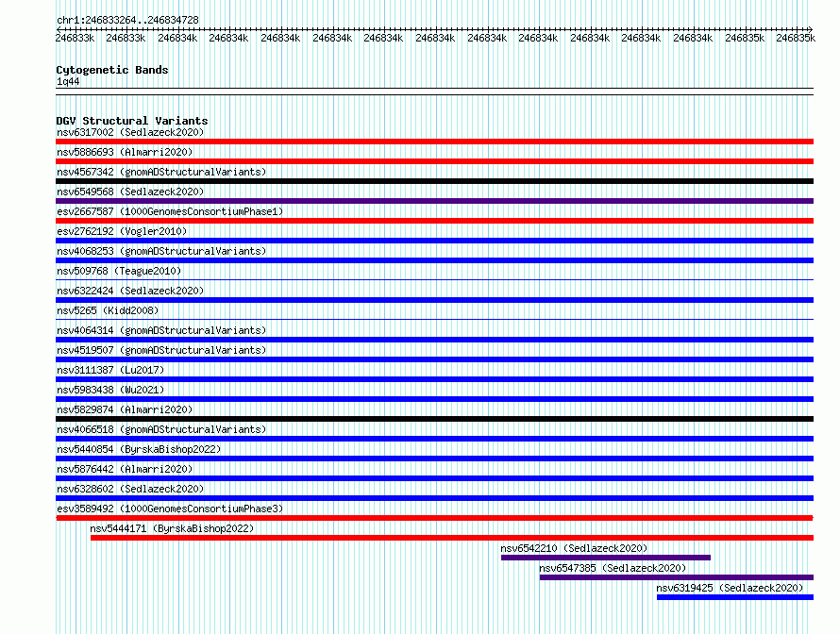Image resolution: width=840 pixels, height=634 pixels.
Task: Open nsv4567342 (gnomADStructuralVariants) label
Action: tap(161, 172)
